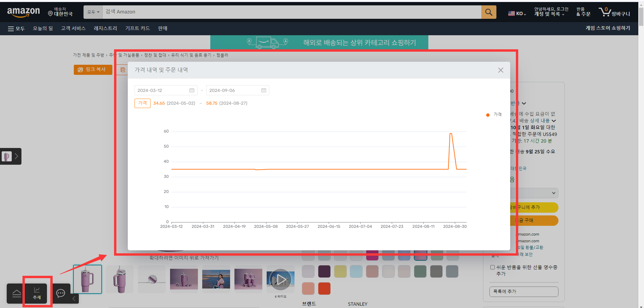
Task: Click the add to list button
Action: (524, 292)
